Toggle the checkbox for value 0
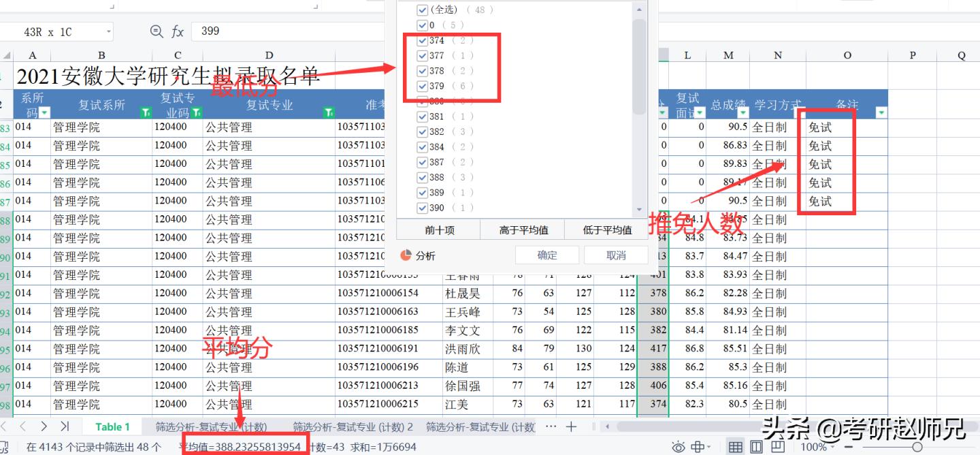This screenshot has height=455, width=980. [423, 25]
